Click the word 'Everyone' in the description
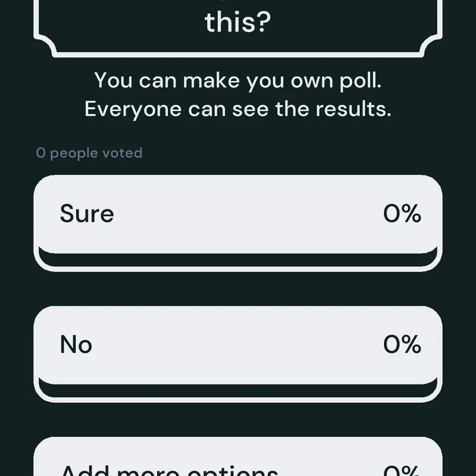Viewport: 476px width, 476px height. click(133, 109)
